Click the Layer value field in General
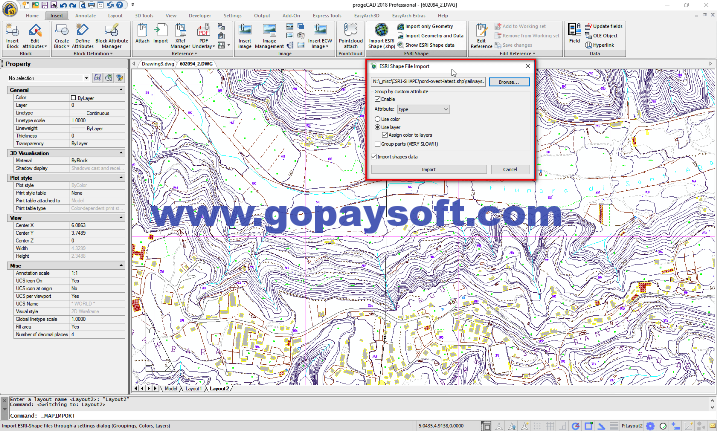This screenshot has width=717, height=431. click(x=97, y=105)
